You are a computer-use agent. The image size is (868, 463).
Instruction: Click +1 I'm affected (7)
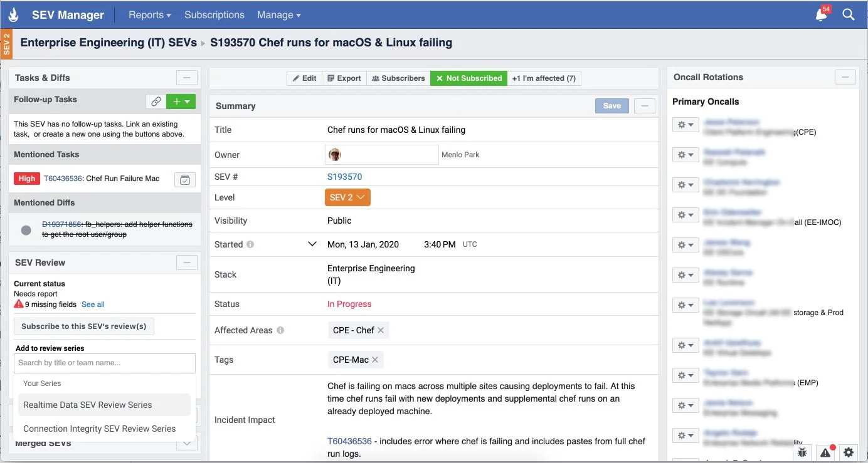544,78
